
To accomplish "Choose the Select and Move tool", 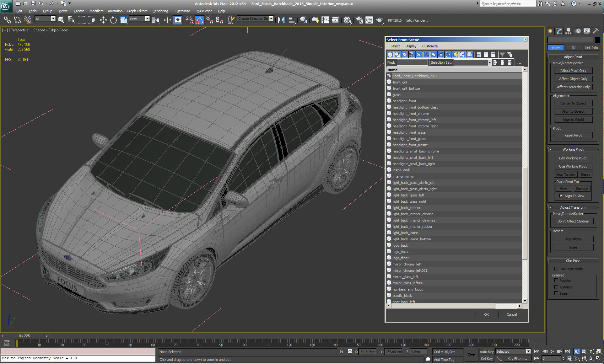I will click(103, 20).
